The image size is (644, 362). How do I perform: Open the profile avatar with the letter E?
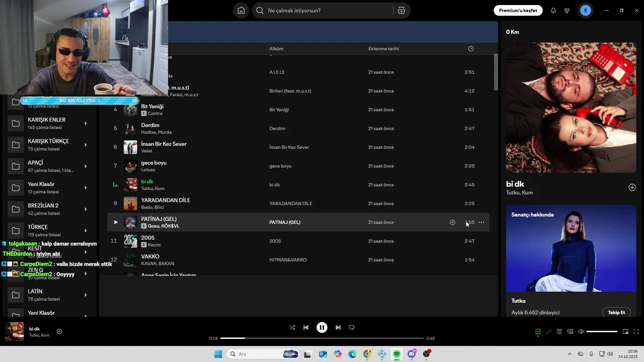click(586, 11)
